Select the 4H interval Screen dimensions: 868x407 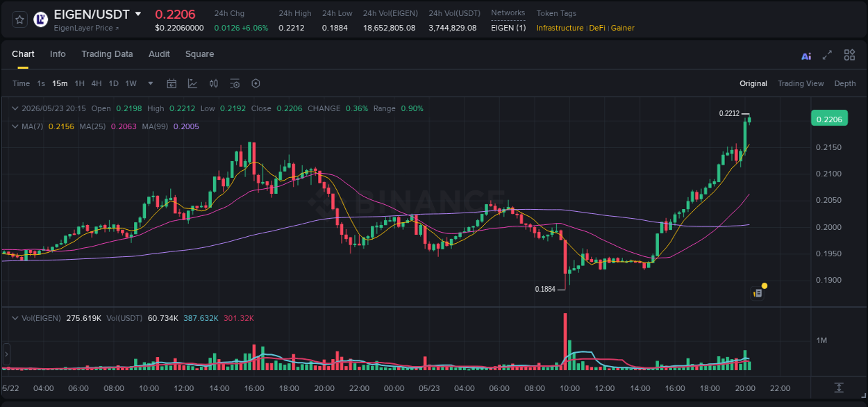tap(97, 83)
